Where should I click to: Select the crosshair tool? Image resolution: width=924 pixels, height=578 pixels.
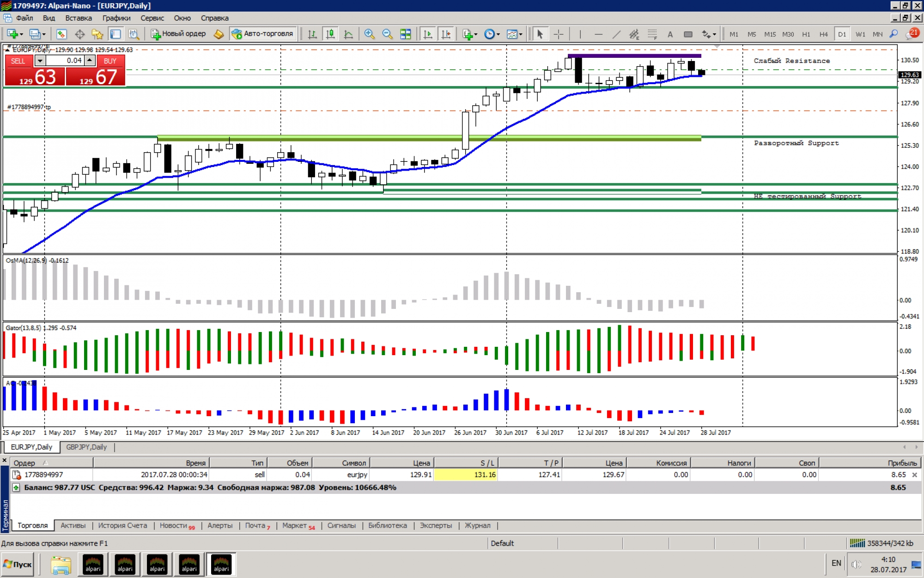click(x=558, y=34)
